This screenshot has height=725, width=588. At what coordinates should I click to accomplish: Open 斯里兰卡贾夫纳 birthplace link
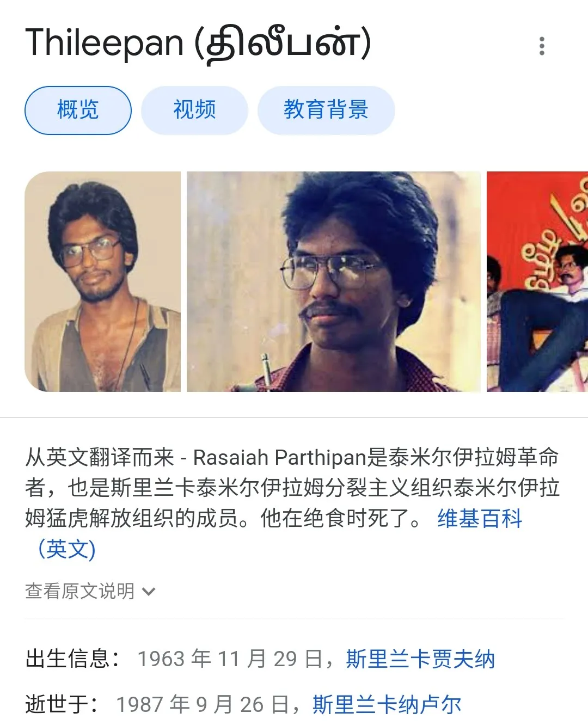click(420, 659)
